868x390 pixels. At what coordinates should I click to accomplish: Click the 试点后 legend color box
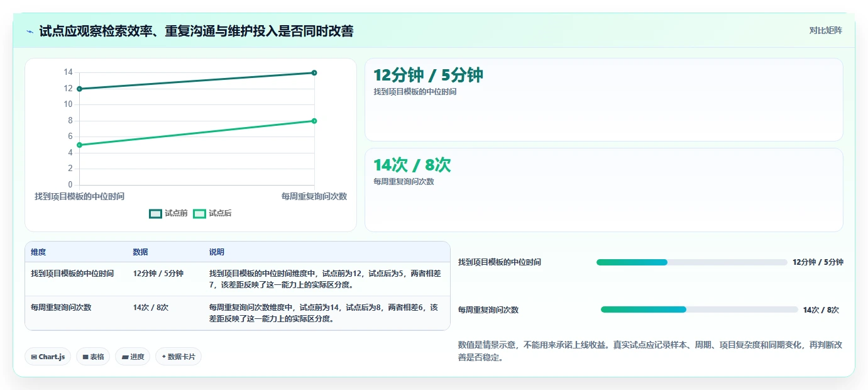tap(199, 214)
